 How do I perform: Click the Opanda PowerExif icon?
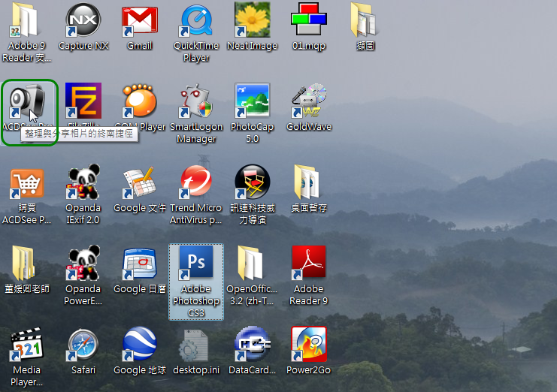[x=83, y=263]
